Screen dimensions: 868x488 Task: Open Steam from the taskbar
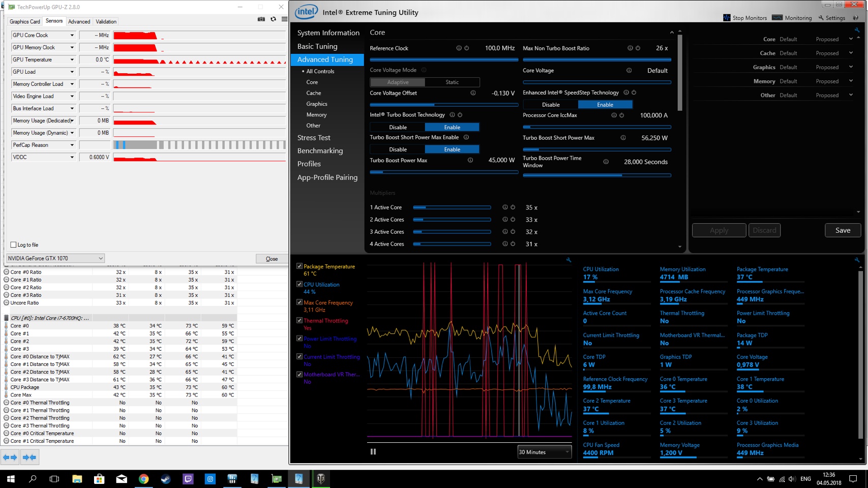pyautogui.click(x=166, y=479)
